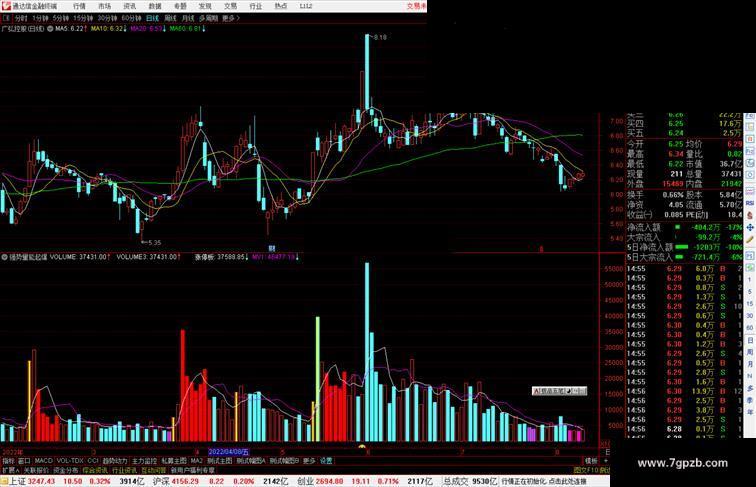The width and height of the screenshot is (756, 487).
Task: Open the RSI indicator from the right sidebar
Action: point(750,203)
